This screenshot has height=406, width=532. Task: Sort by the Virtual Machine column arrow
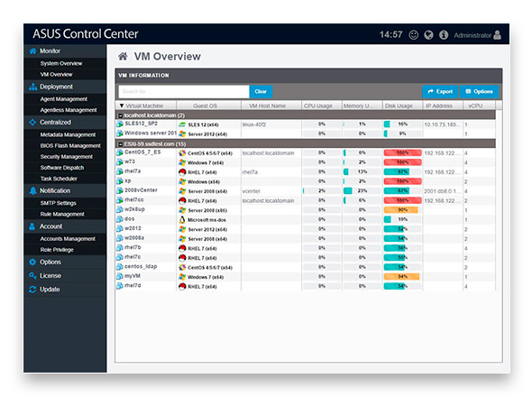click(122, 106)
